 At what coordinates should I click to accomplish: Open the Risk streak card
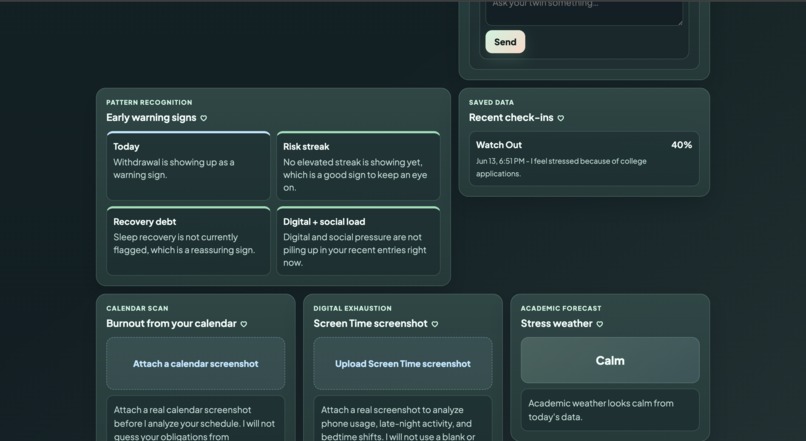[358, 166]
